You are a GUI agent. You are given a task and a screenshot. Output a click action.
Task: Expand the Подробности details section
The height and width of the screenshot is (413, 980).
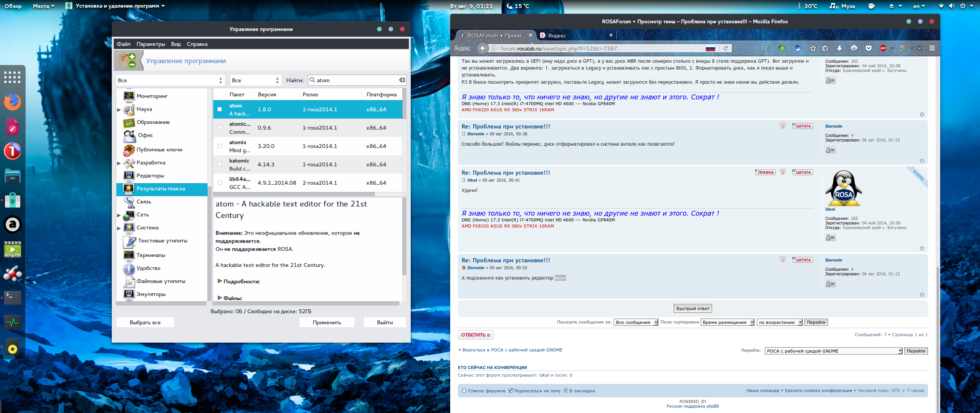220,281
